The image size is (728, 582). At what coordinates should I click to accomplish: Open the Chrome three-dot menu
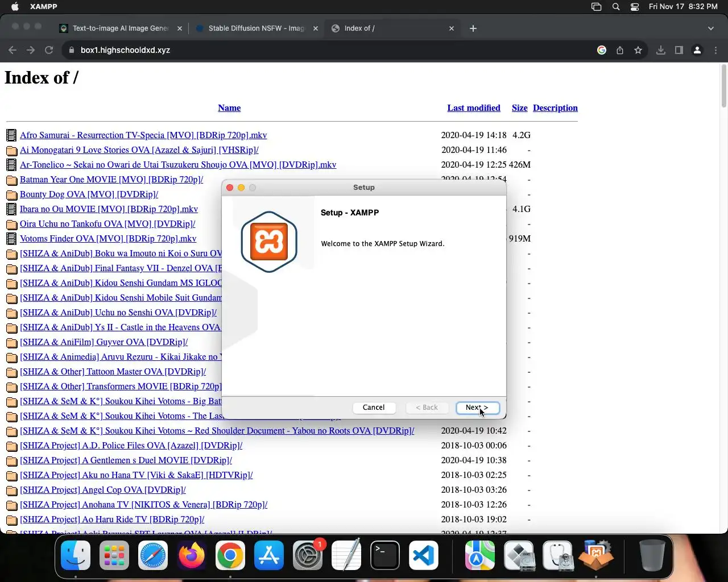click(716, 50)
